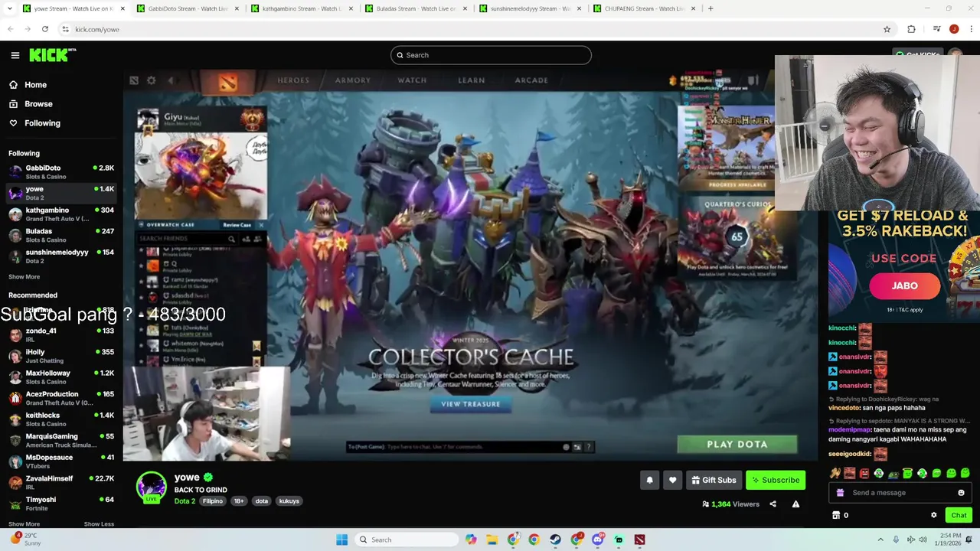980x551 pixels.
Task: Open sunshinemelodyyy channel in Following list
Action: coord(61,256)
